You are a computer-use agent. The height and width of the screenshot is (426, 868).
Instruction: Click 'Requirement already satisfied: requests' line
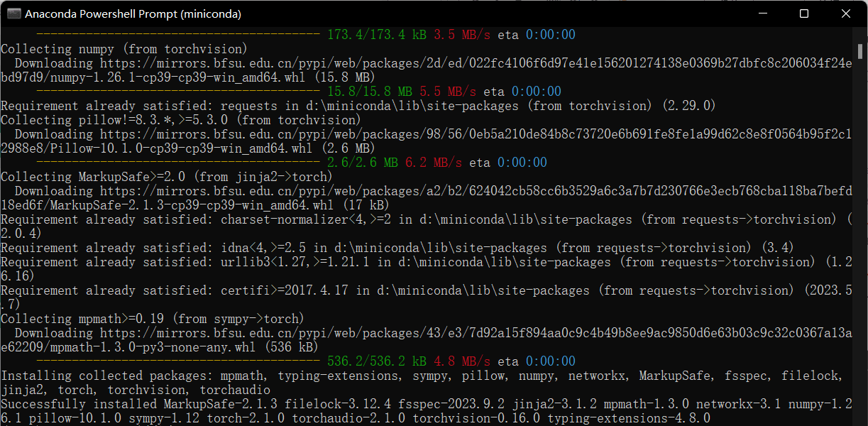coord(358,106)
